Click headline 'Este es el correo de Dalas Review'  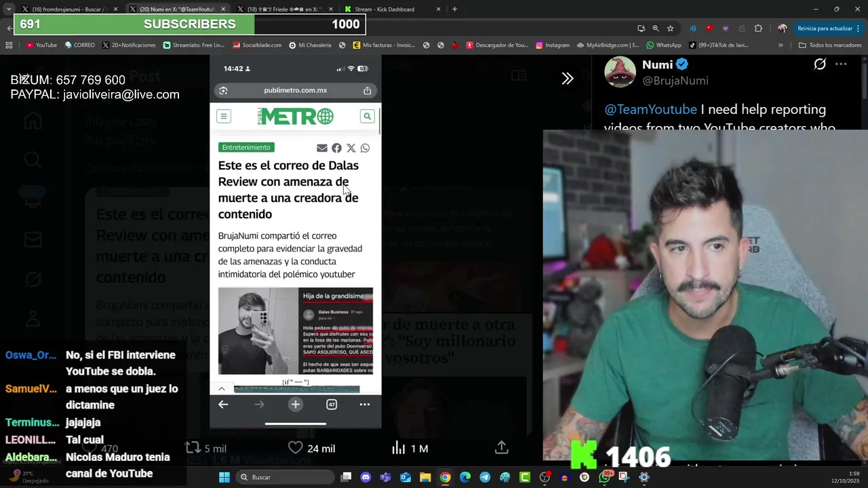pyautogui.click(x=288, y=190)
